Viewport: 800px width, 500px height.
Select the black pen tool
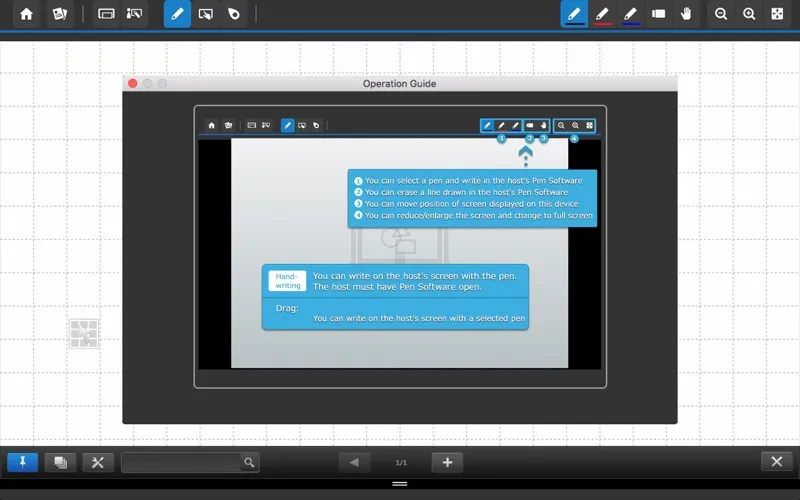[x=574, y=14]
